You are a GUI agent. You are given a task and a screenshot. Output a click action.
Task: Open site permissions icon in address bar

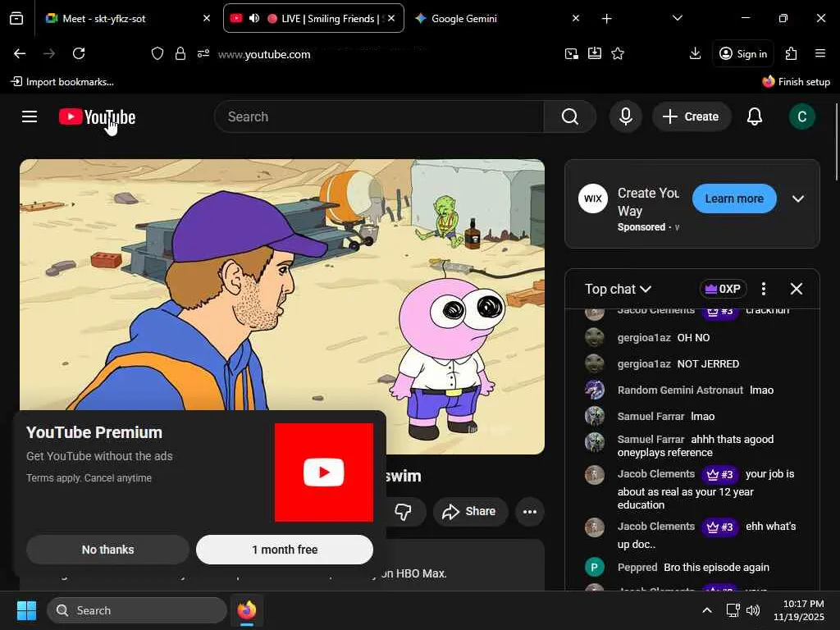tap(203, 53)
